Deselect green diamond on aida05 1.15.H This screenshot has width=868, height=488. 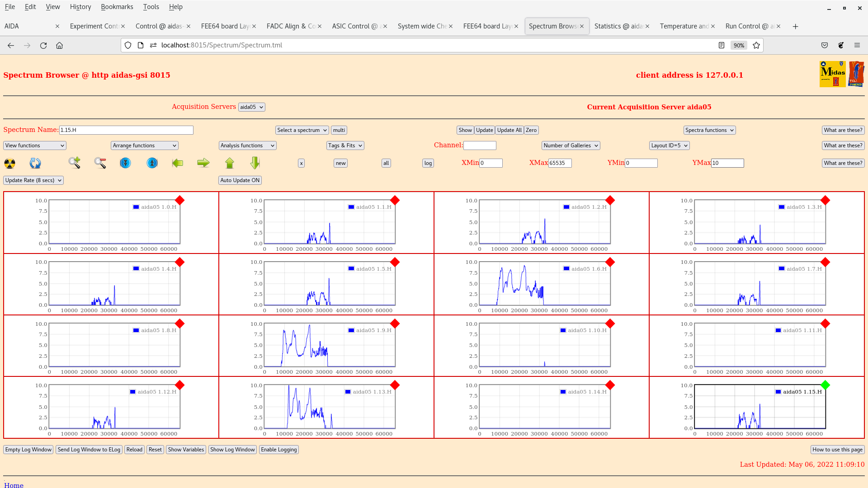(x=826, y=385)
